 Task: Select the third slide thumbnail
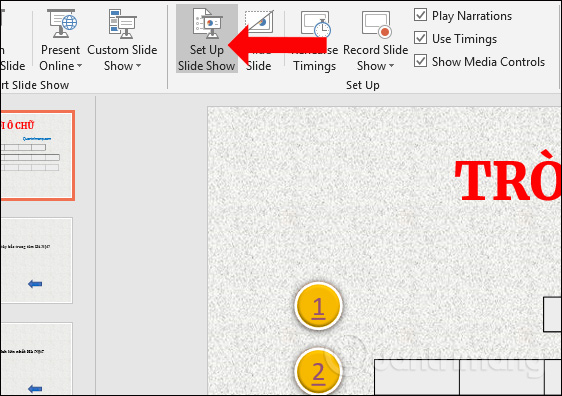36,359
